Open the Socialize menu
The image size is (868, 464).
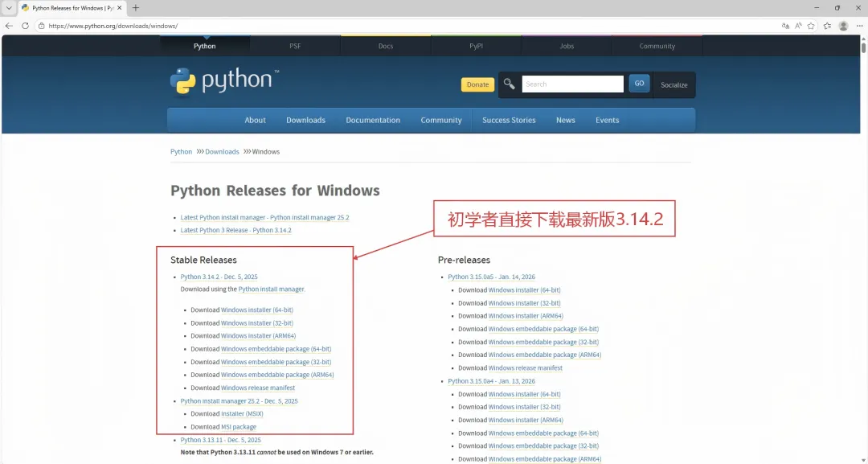pos(674,84)
